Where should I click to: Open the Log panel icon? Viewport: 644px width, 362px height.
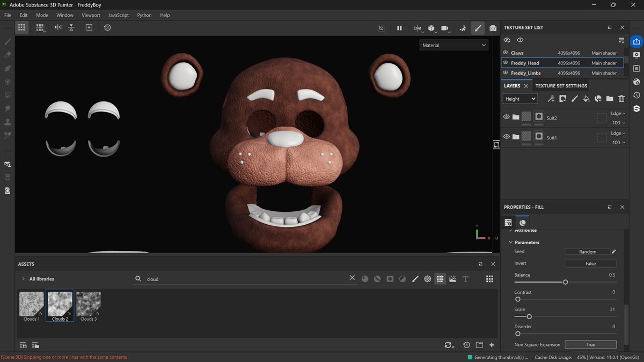pos(636,68)
